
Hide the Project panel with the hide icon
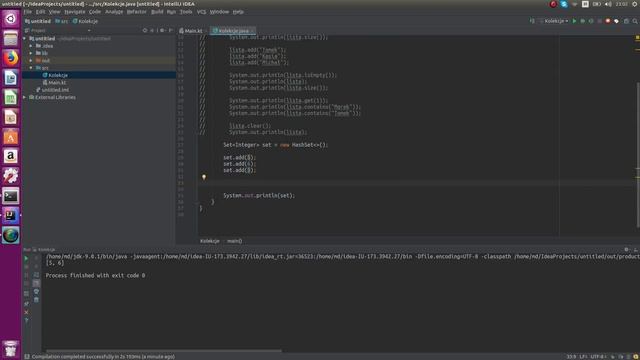(x=170, y=30)
